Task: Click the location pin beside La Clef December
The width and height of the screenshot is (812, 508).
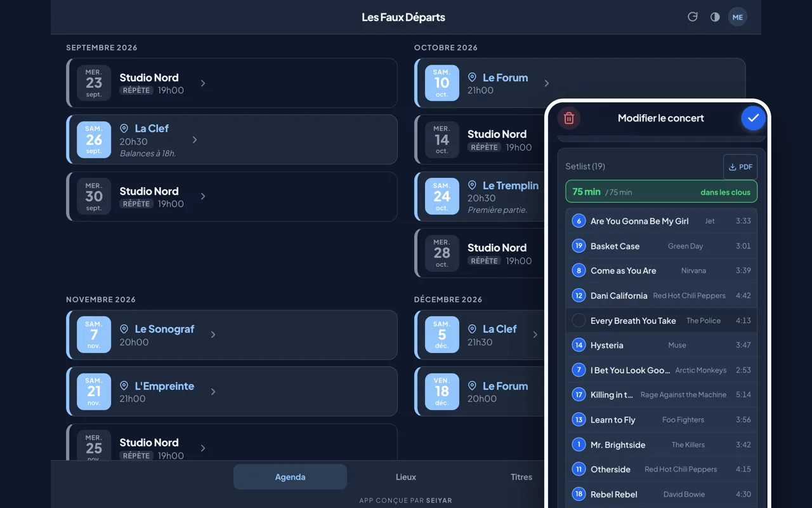Action: [x=472, y=329]
